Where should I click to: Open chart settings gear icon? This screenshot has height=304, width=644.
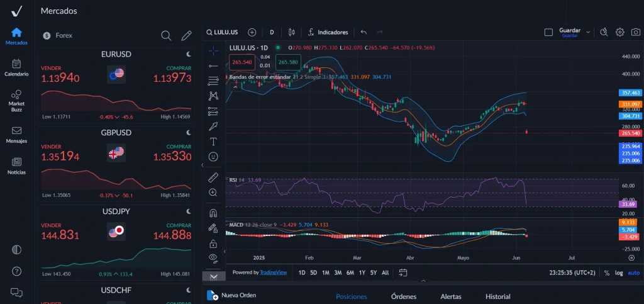pyautogui.click(x=619, y=32)
